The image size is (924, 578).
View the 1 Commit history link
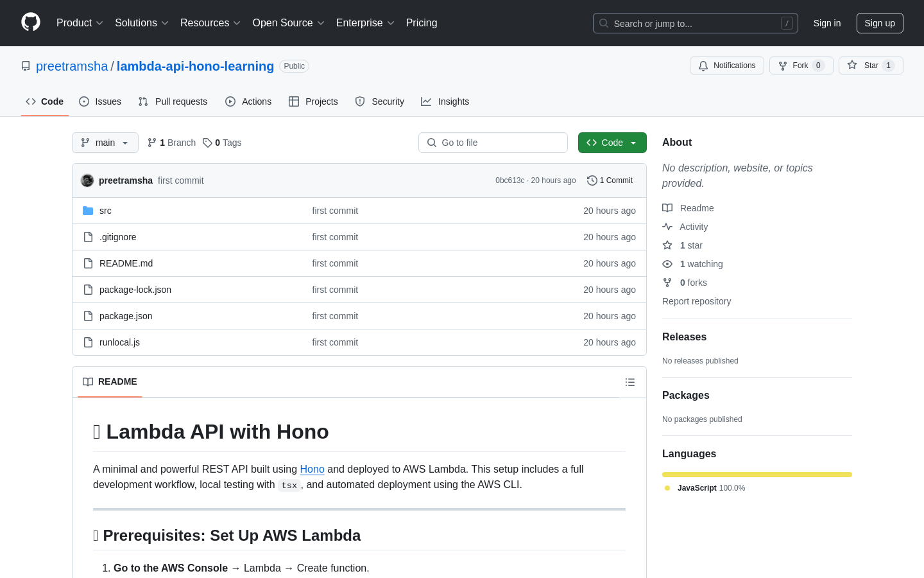pos(610,180)
